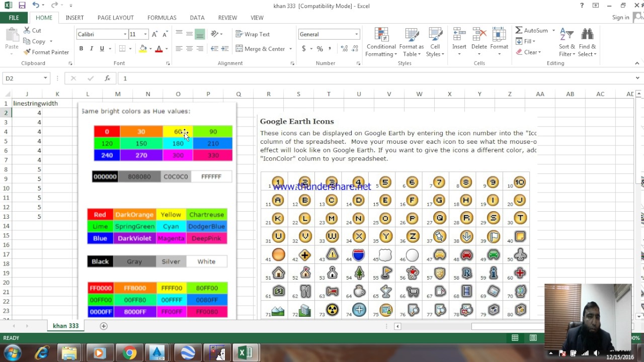Image resolution: width=644 pixels, height=362 pixels.
Task: Toggle underline formatting
Action: coord(101,48)
